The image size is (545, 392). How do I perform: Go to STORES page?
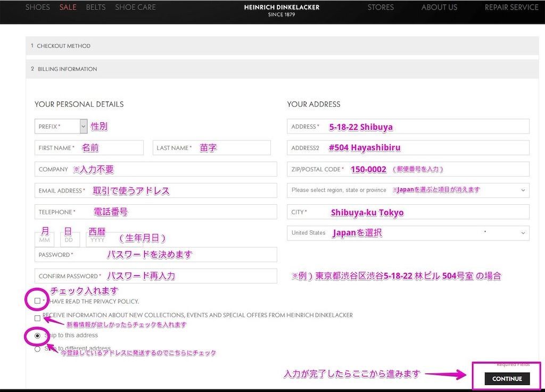(x=381, y=7)
